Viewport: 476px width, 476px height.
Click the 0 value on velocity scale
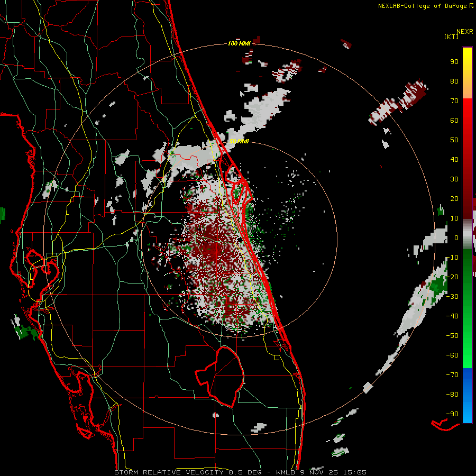coord(456,237)
